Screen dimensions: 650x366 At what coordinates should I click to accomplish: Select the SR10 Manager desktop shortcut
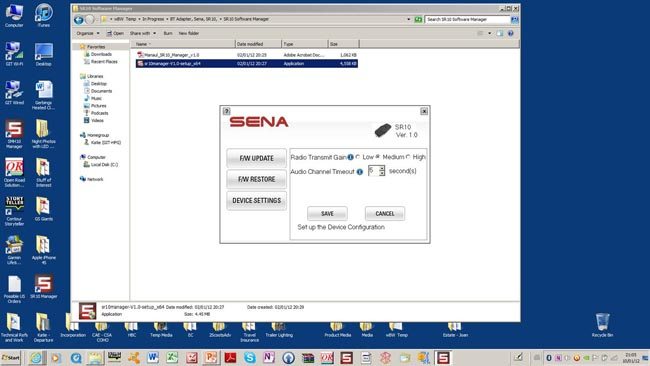point(44,286)
